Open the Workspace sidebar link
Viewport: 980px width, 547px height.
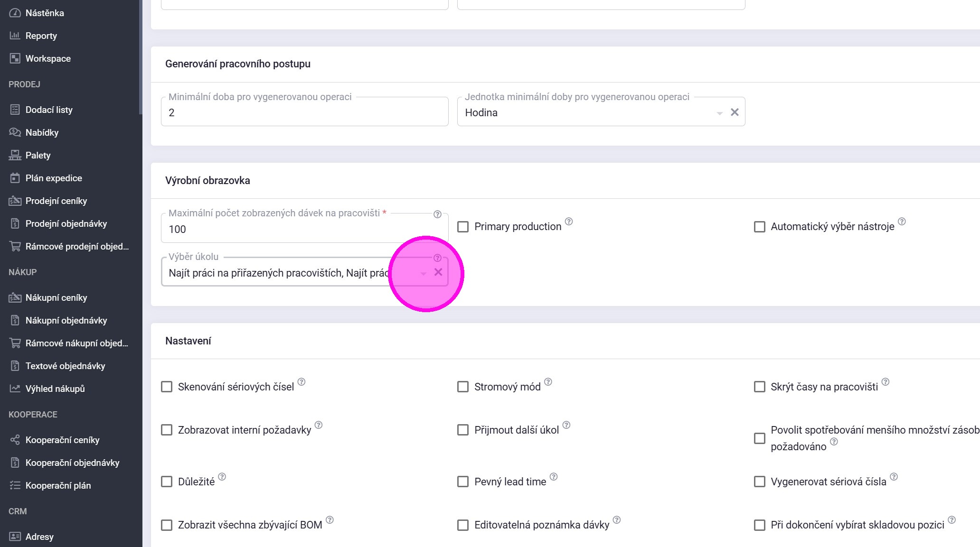(48, 58)
